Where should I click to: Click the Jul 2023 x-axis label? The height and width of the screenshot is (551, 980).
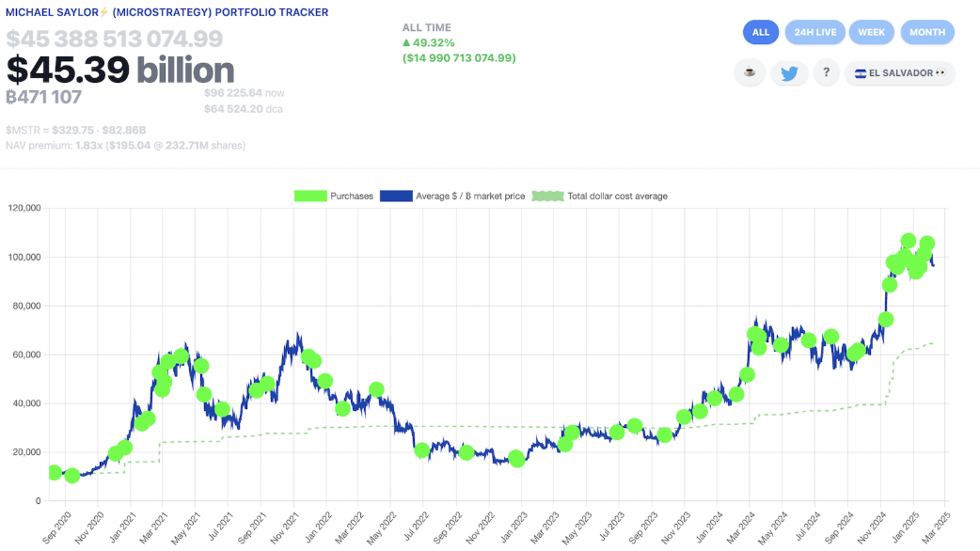[x=610, y=527]
